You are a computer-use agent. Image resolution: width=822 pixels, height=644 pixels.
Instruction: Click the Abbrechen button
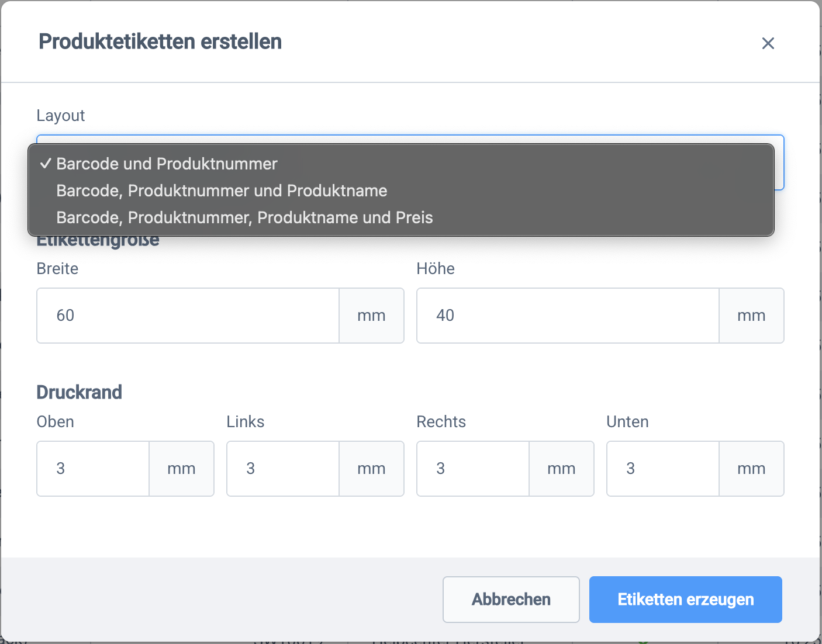[x=510, y=599]
